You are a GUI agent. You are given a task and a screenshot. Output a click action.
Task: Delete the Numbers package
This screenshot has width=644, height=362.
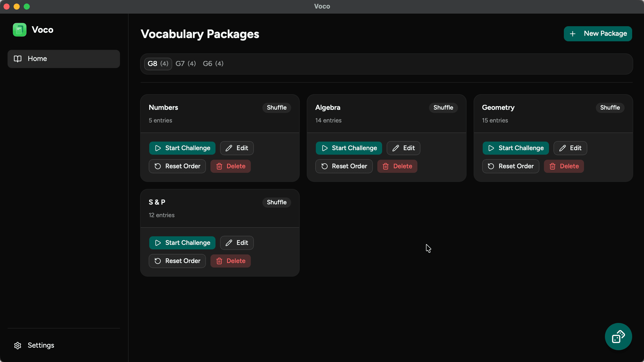pos(231,166)
